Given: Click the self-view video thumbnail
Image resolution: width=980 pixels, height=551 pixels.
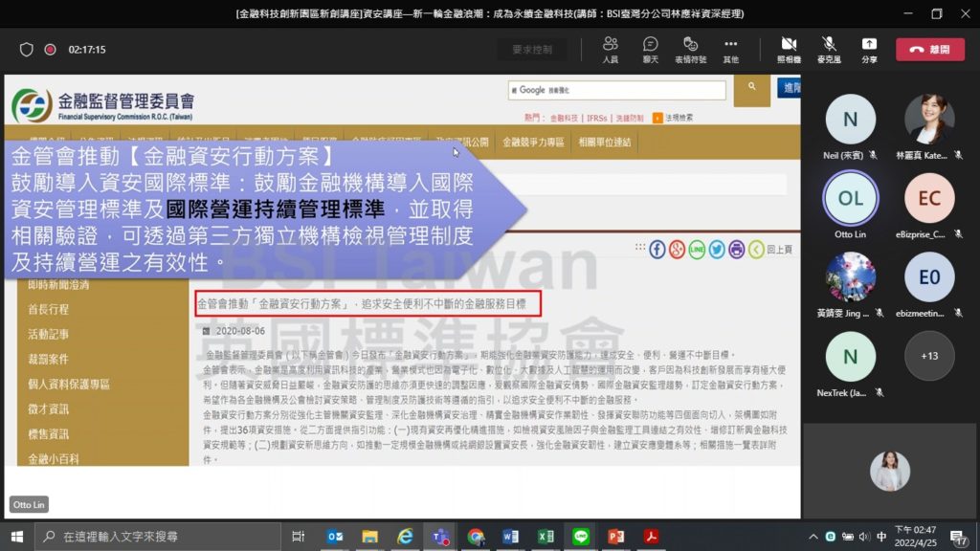Looking at the screenshot, I should tap(889, 471).
